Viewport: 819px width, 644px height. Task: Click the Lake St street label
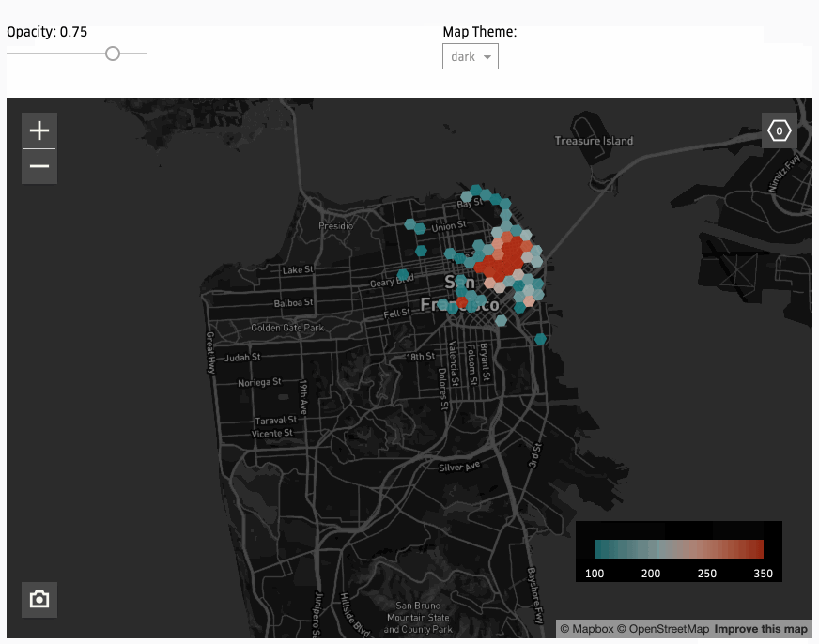click(298, 270)
